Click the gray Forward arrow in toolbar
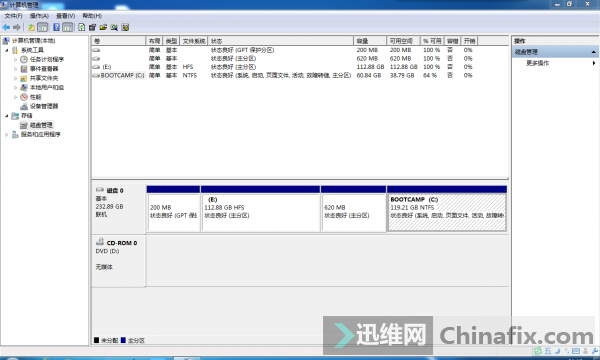 point(16,27)
